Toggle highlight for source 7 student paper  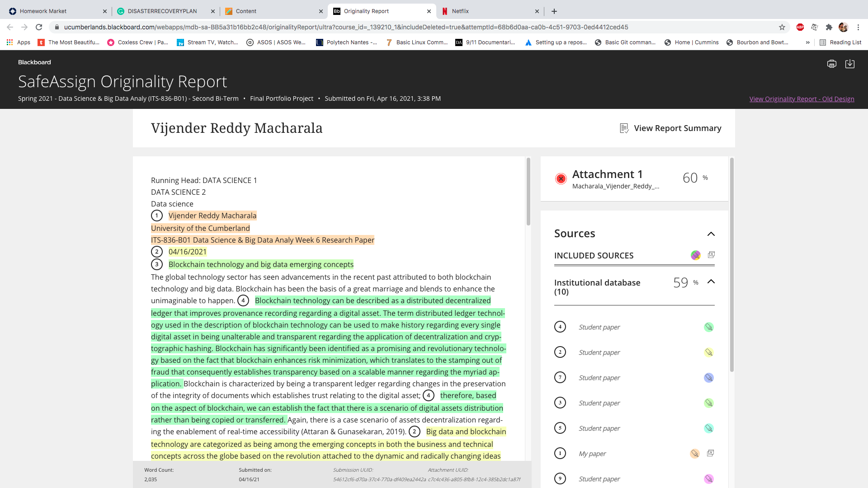(x=708, y=378)
